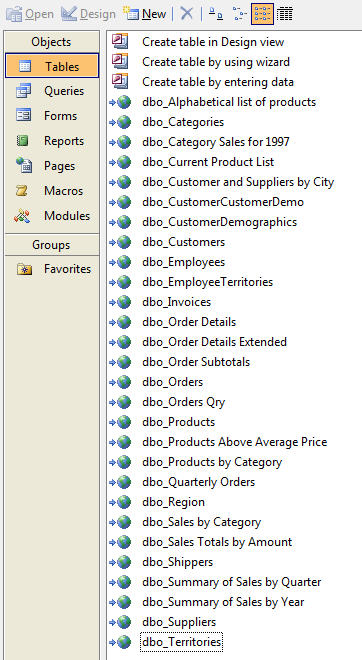Click the Favorites folder icon
Screen dimensions: 362x660
pyautogui.click(x=25, y=269)
